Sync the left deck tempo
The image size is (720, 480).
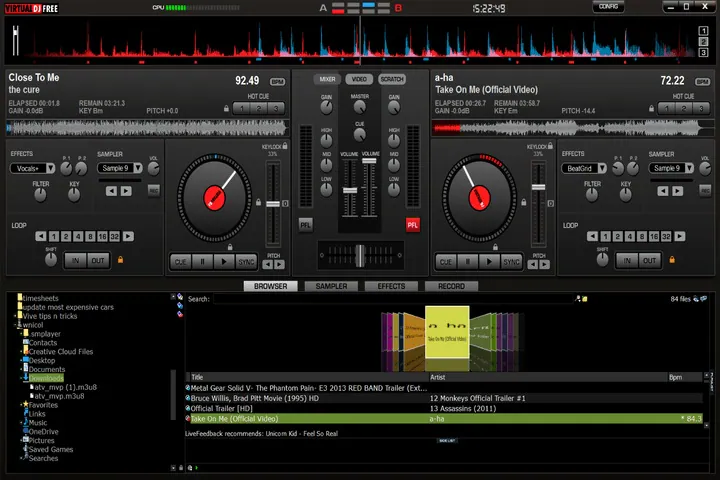click(246, 262)
